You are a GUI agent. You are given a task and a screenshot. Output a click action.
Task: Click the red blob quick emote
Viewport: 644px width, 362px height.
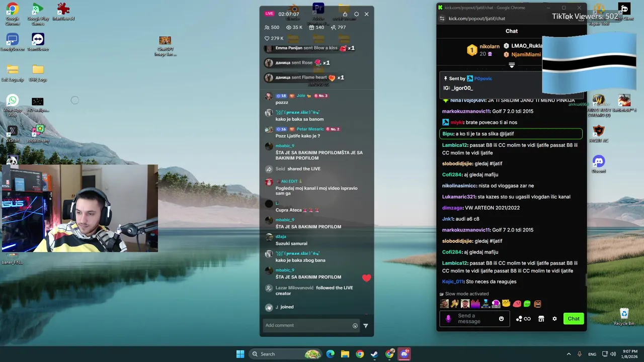[517, 304]
